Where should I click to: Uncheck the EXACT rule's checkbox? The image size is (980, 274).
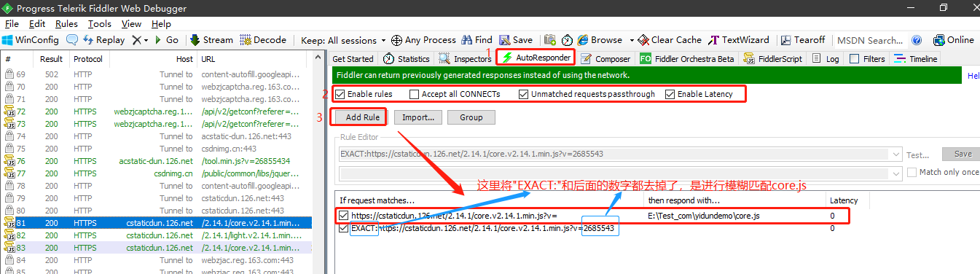(343, 228)
